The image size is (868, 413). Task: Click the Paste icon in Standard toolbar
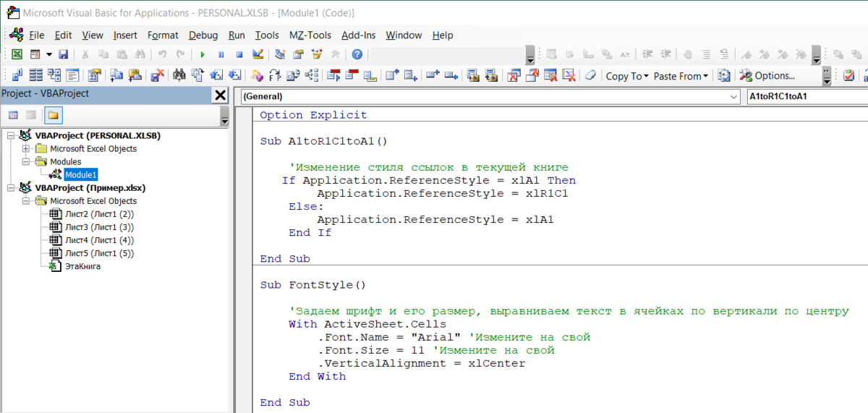(122, 54)
